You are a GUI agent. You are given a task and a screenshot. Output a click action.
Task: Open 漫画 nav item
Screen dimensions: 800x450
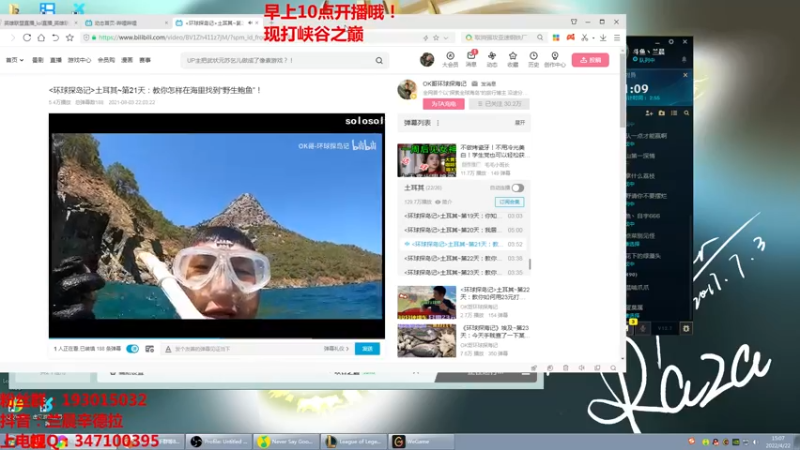[127, 60]
